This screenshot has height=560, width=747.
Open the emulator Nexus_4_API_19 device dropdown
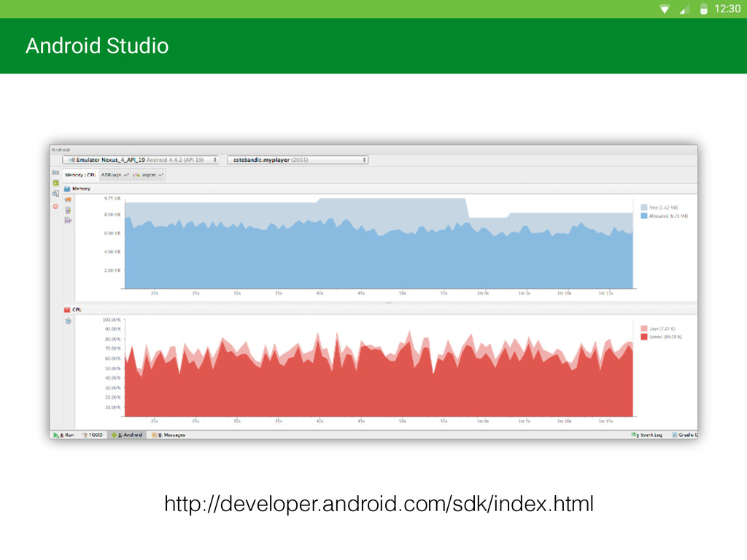coord(141,160)
